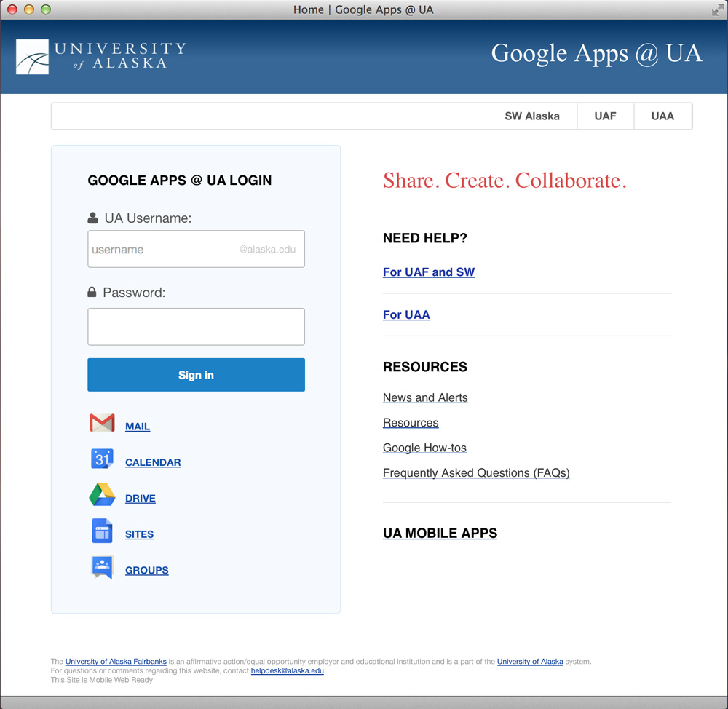The image size is (728, 709).
Task: Open the MAIL link
Action: click(138, 427)
